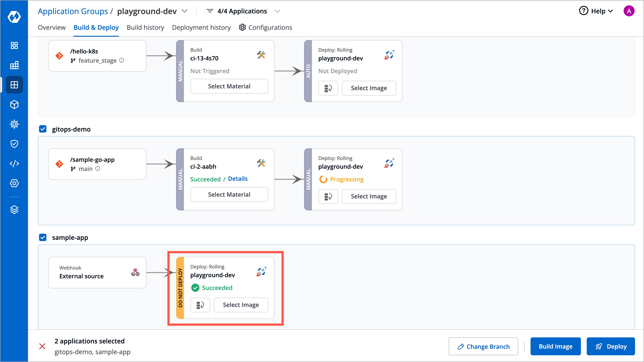Open Global Configurations gear icon in sidebar
The height and width of the screenshot is (362, 644).
14,183
